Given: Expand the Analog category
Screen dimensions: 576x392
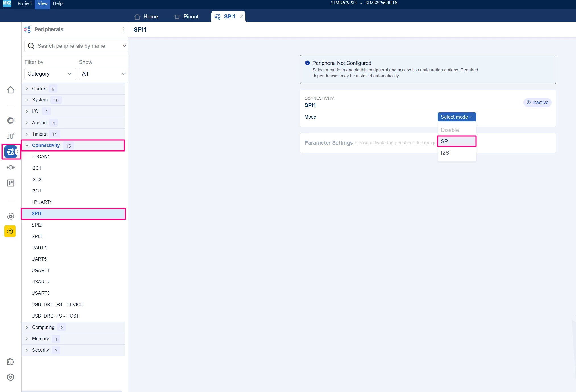Looking at the screenshot, I should (x=73, y=123).
